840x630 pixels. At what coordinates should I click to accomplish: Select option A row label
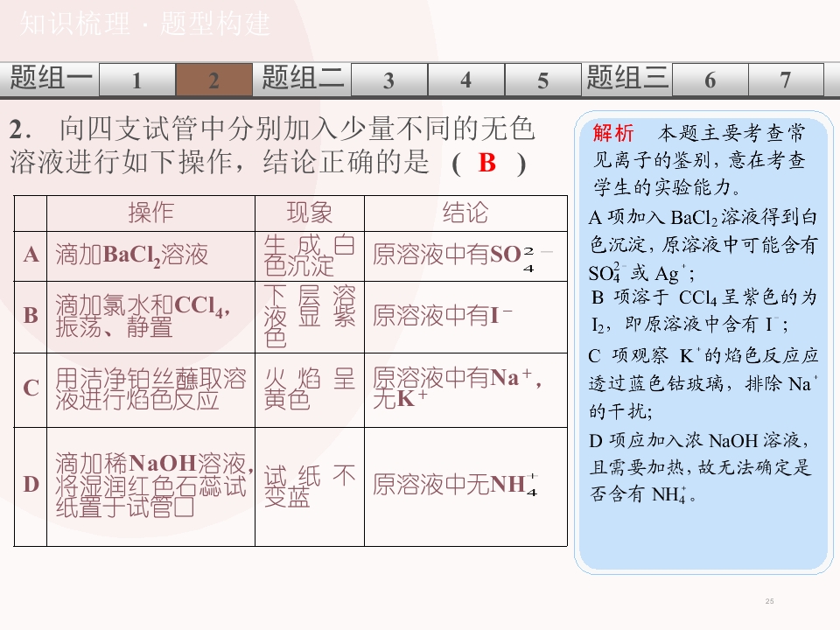click(x=31, y=255)
